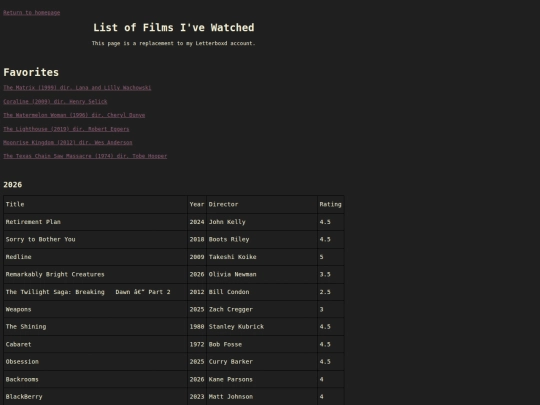Click director 'Bill Condon' cell
540x405 pixels.
point(262,292)
